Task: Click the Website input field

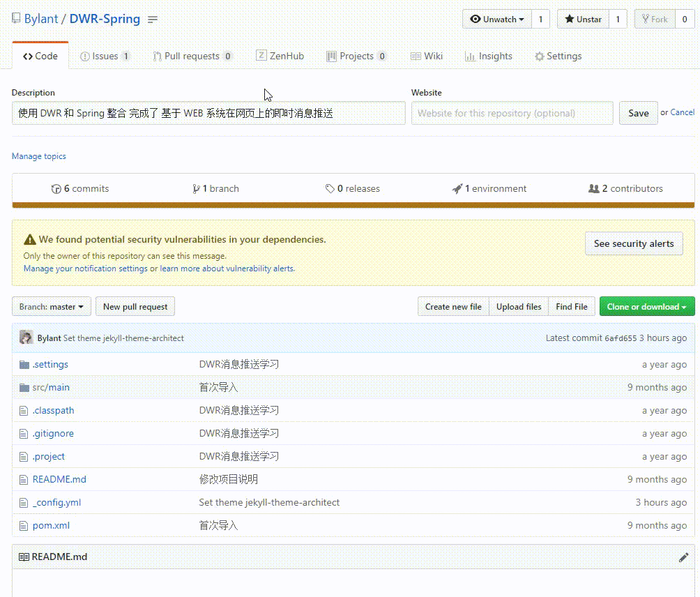Action: click(512, 113)
